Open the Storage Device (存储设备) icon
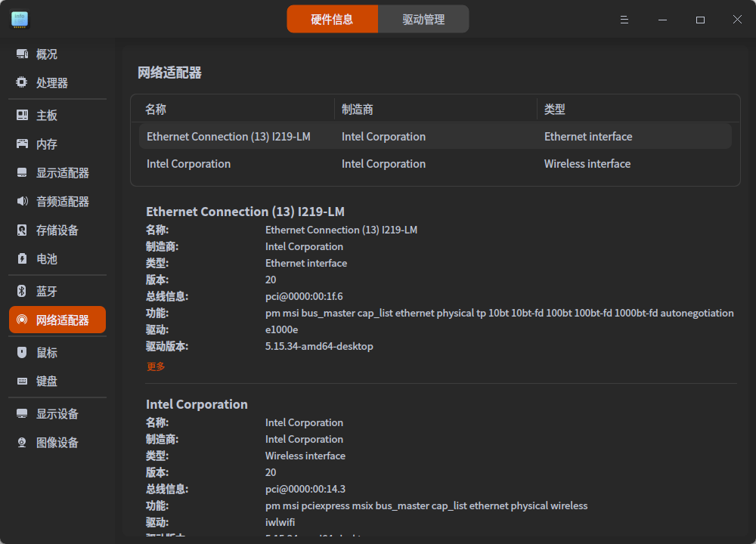The width and height of the screenshot is (756, 544). (x=22, y=230)
